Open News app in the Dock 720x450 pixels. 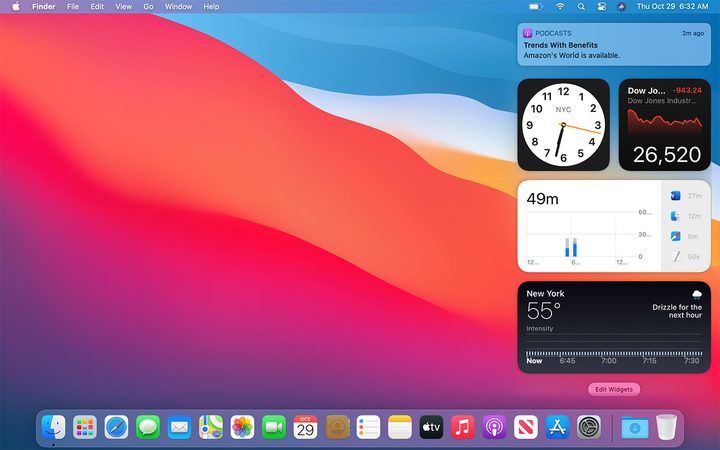tap(526, 427)
